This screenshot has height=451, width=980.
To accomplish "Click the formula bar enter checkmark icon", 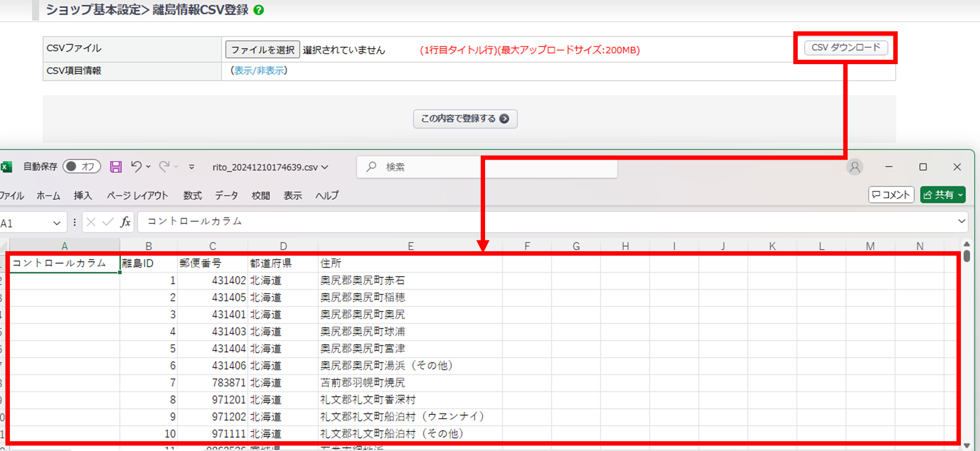I will 108,222.
